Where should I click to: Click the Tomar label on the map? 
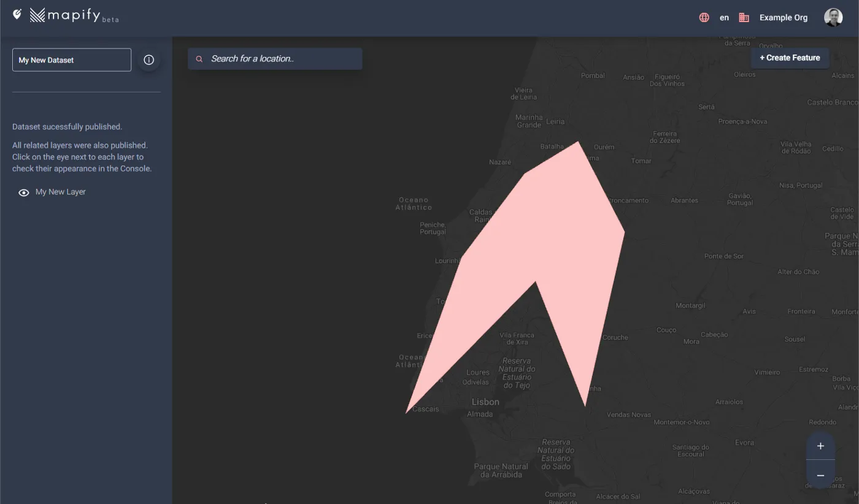641,161
